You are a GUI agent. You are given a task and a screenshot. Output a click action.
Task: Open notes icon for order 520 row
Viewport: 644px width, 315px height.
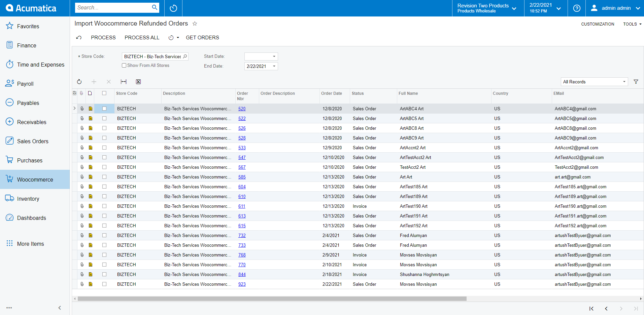90,109
